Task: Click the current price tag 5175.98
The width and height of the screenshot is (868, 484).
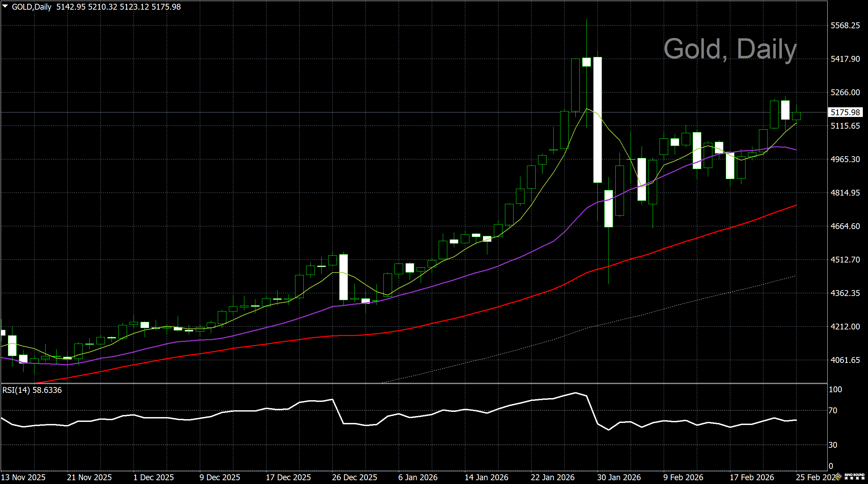Action: pyautogui.click(x=845, y=112)
